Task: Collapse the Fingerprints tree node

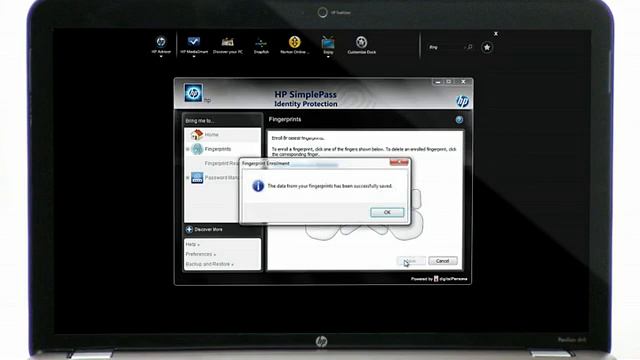Action: 187,149
